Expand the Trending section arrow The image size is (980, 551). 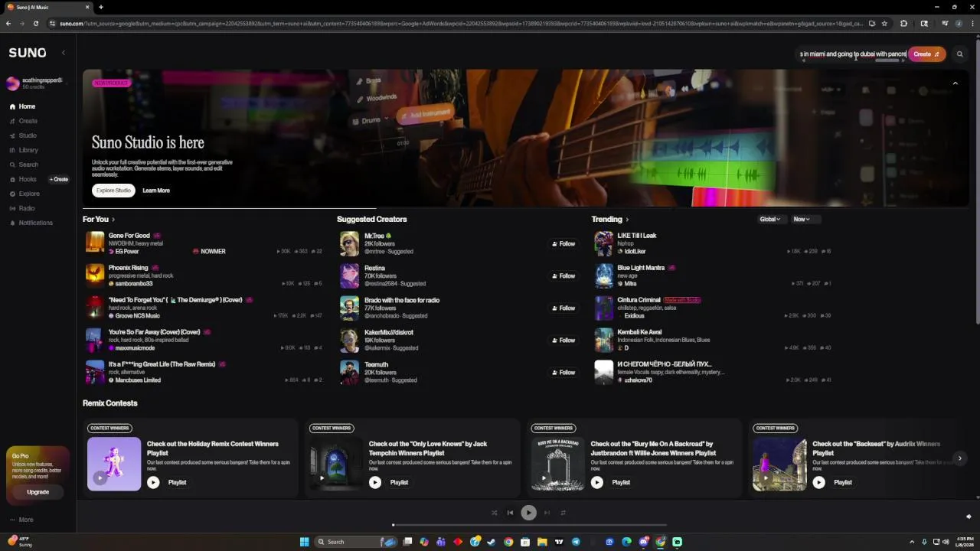[x=627, y=220]
